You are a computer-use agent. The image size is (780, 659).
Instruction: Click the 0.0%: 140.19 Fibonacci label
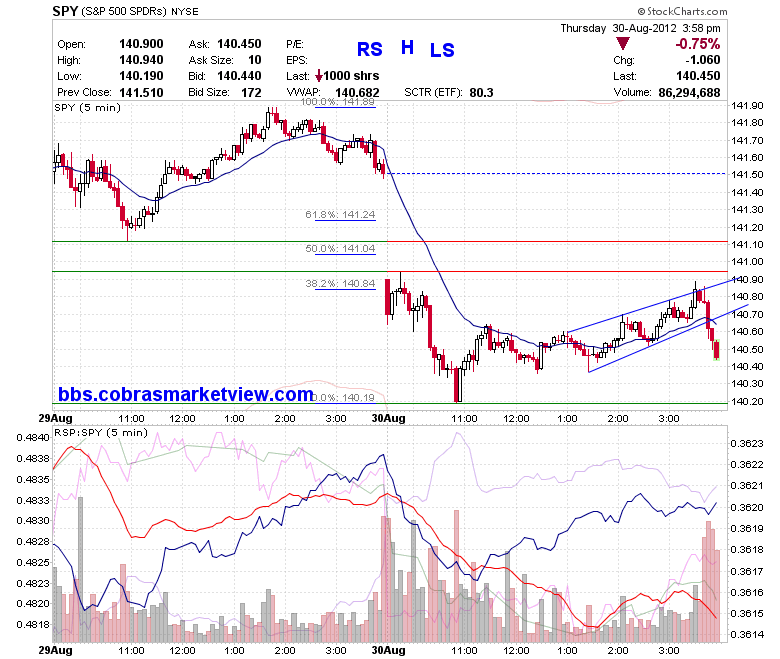[x=344, y=397]
